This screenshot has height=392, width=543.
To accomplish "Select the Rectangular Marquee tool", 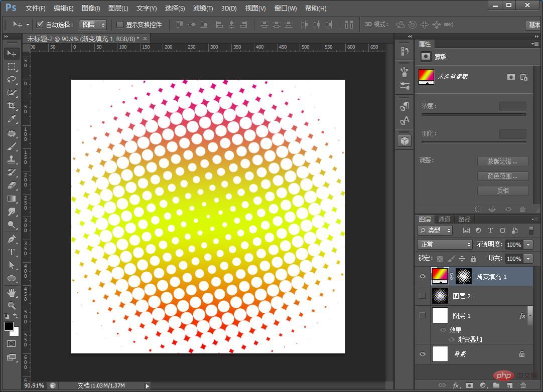I will pos(12,67).
